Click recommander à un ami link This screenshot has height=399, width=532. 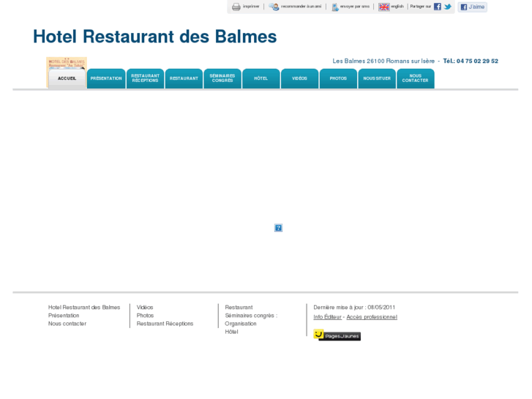click(301, 7)
